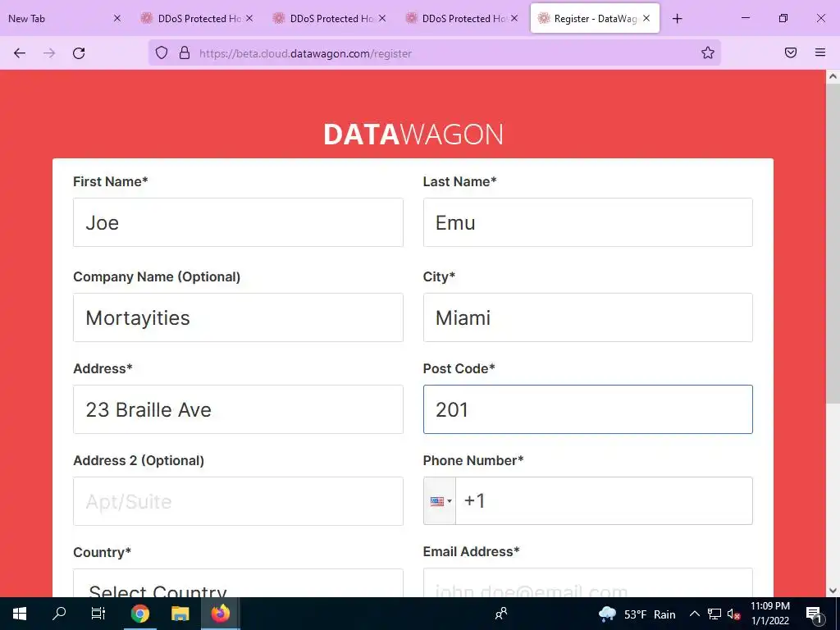Close the New Tab tab

coord(117,18)
